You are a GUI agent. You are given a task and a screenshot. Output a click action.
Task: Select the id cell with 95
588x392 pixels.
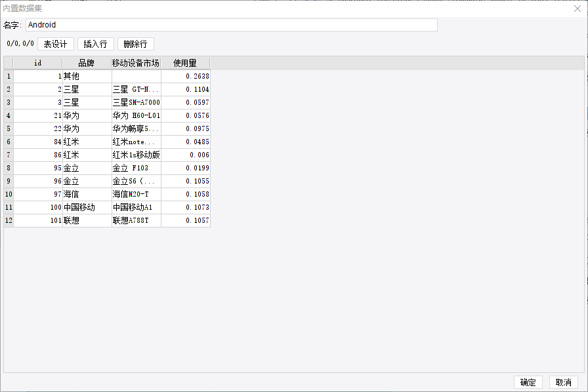(x=38, y=168)
